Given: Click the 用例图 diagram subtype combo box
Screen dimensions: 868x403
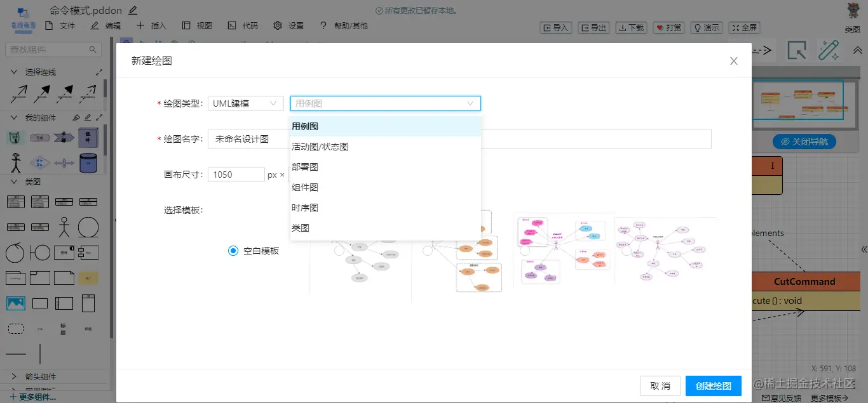Looking at the screenshot, I should pyautogui.click(x=385, y=103).
